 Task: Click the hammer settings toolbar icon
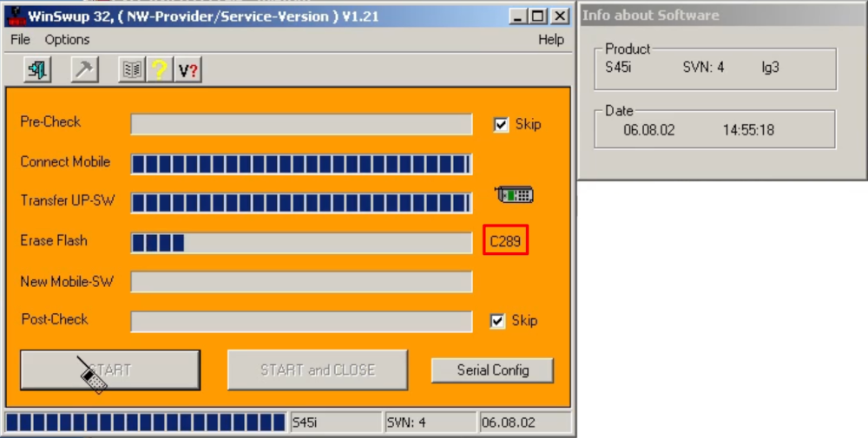click(84, 69)
